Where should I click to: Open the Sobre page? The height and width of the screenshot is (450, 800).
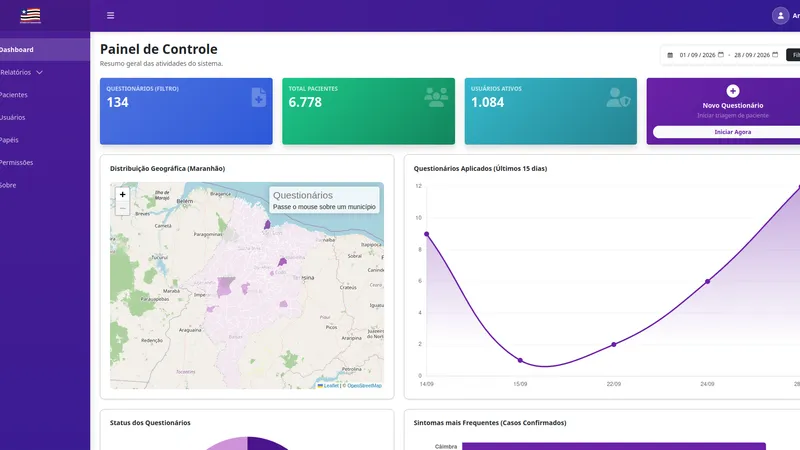(x=45, y=185)
